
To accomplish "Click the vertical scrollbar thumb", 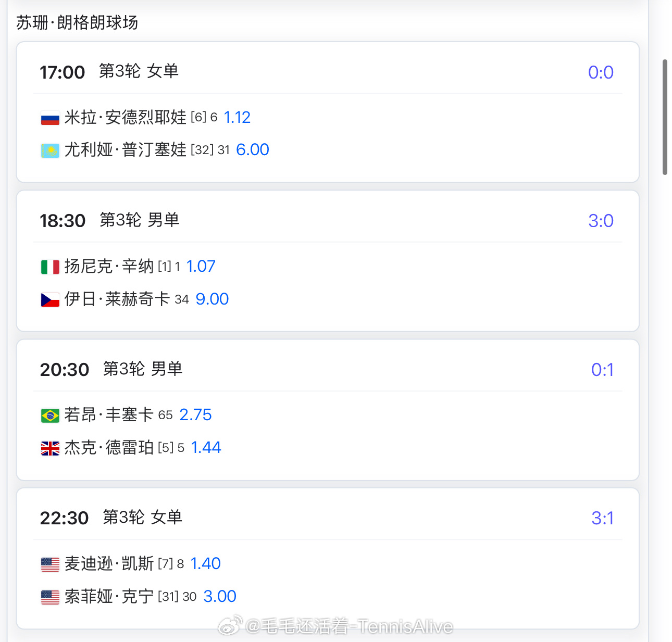I will point(665,117).
